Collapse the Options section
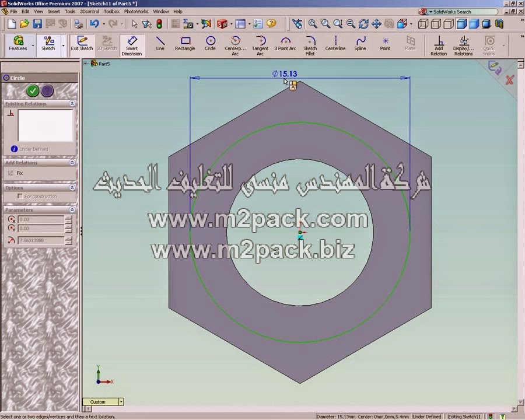This screenshot has width=525, height=420. 72,188
